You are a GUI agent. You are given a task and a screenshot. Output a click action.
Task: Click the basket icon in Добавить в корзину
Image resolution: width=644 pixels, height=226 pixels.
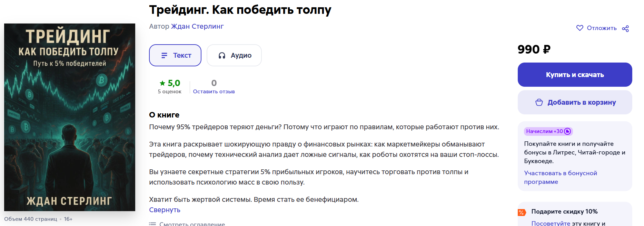539,102
